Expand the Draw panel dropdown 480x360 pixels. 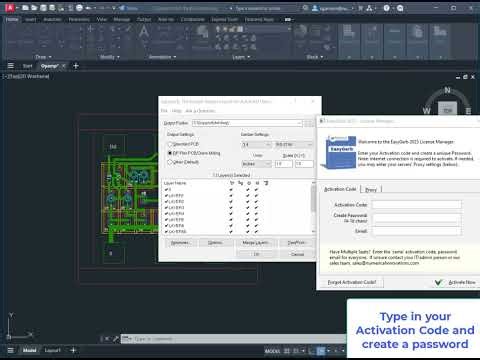pos(44,57)
